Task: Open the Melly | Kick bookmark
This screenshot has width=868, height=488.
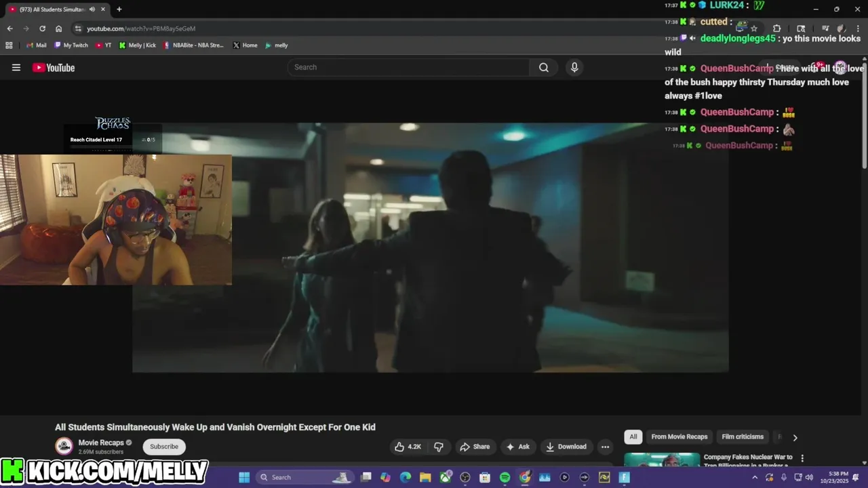Action: pyautogui.click(x=138, y=45)
